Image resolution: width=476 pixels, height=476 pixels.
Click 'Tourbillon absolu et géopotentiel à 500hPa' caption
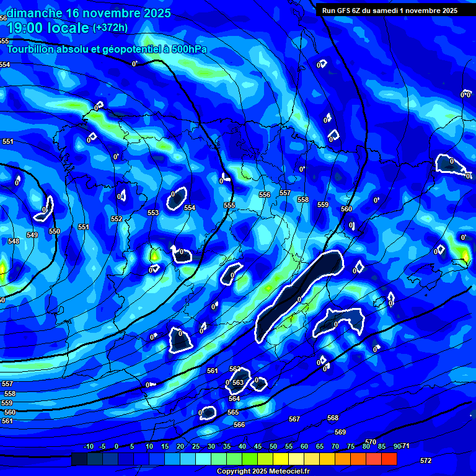coord(107,49)
